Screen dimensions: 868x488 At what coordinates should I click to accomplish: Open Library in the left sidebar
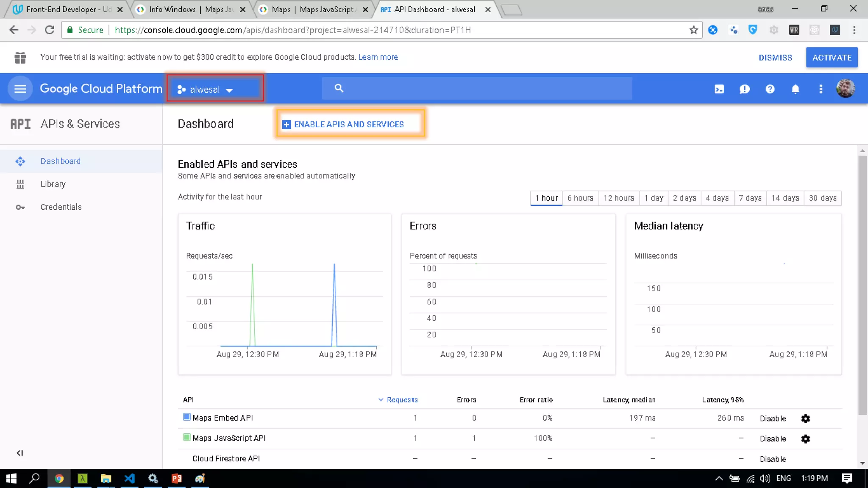point(53,184)
